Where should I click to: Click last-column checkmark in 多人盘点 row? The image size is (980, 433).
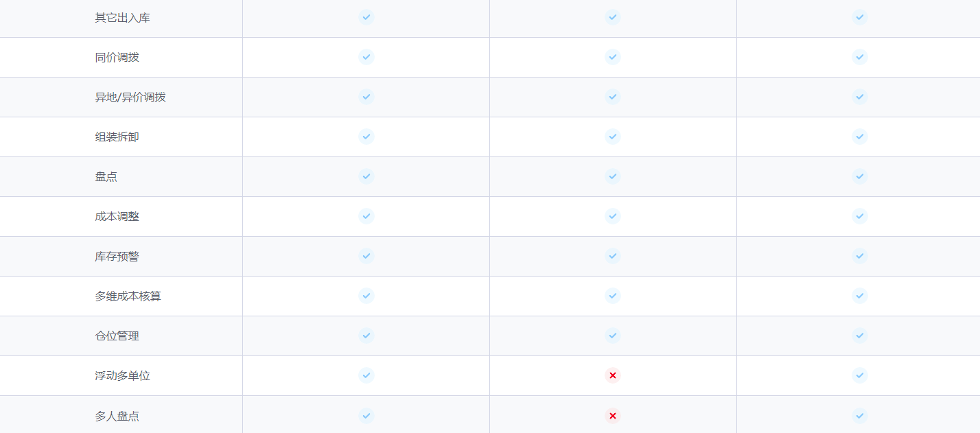click(860, 416)
